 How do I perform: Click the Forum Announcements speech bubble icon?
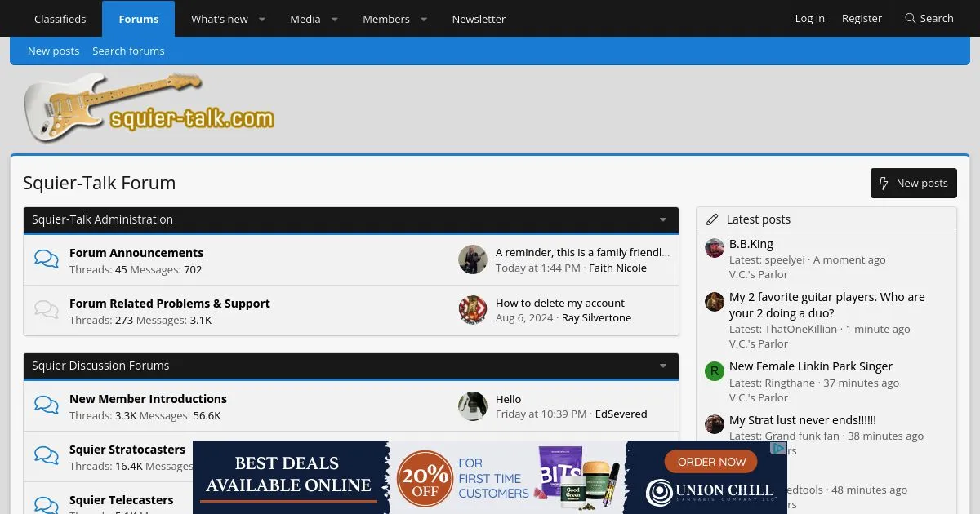47,260
